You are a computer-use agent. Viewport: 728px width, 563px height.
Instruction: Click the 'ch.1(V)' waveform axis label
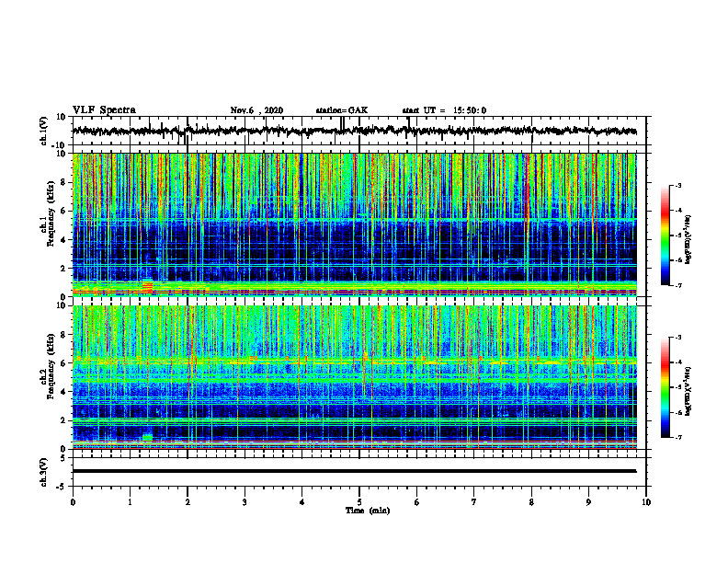click(44, 131)
